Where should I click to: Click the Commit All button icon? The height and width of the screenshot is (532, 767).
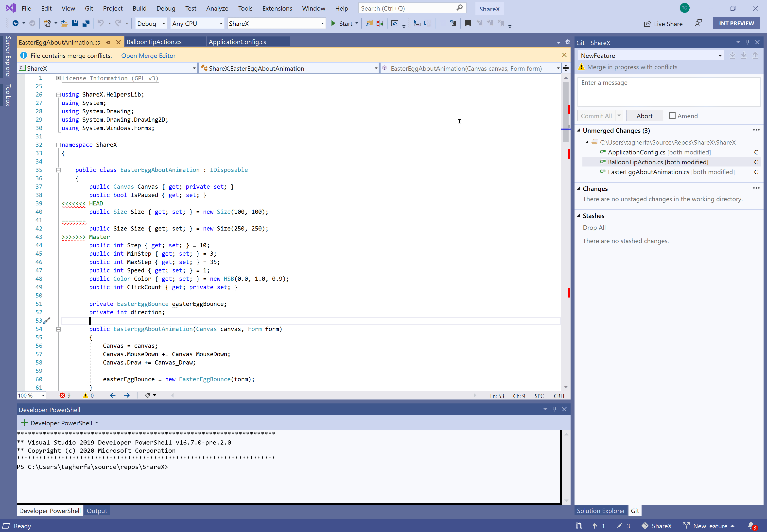click(596, 115)
